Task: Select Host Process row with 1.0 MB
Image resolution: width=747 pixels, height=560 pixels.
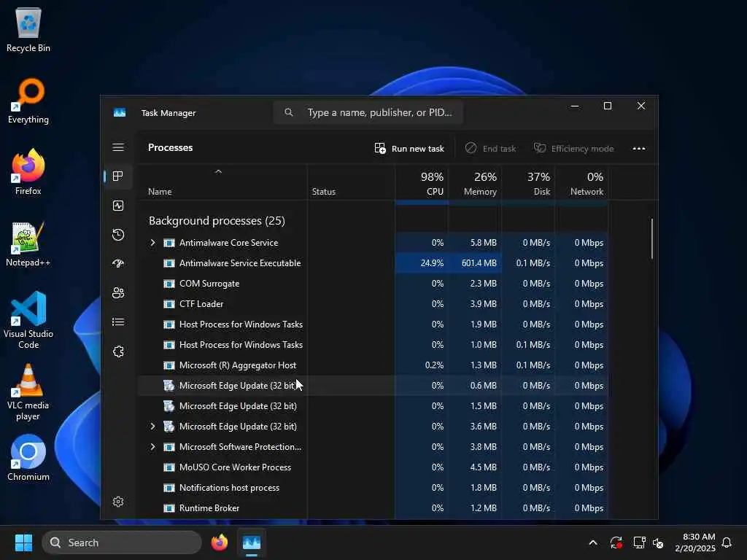Action: coord(373,345)
